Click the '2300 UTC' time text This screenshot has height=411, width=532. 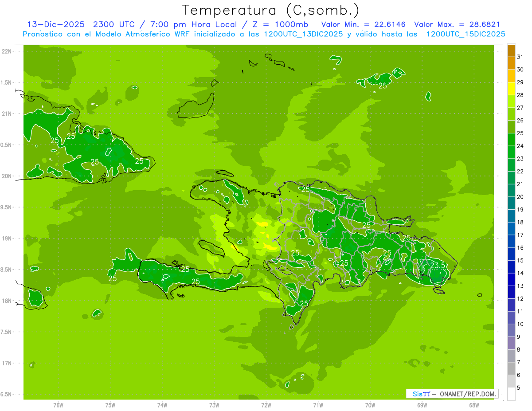(x=115, y=24)
